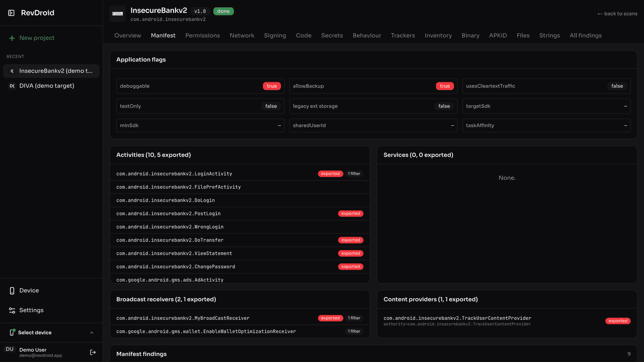The height and width of the screenshot is (362, 644).
Task: Open InsecureBankv2 (demo target) project
Action: [51, 71]
